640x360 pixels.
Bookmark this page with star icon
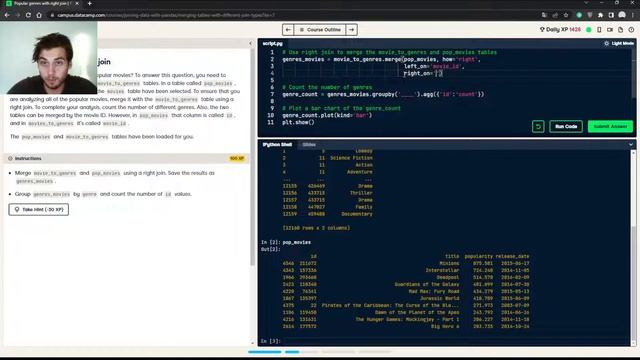(x=566, y=15)
